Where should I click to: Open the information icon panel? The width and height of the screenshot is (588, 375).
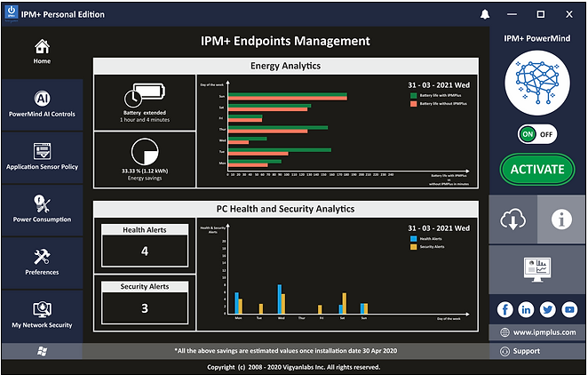click(x=561, y=219)
